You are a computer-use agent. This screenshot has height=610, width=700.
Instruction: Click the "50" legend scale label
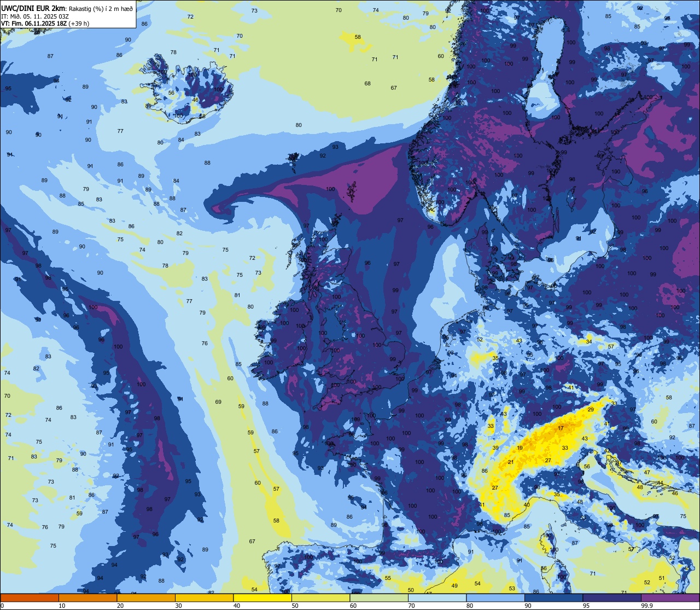[x=294, y=606]
